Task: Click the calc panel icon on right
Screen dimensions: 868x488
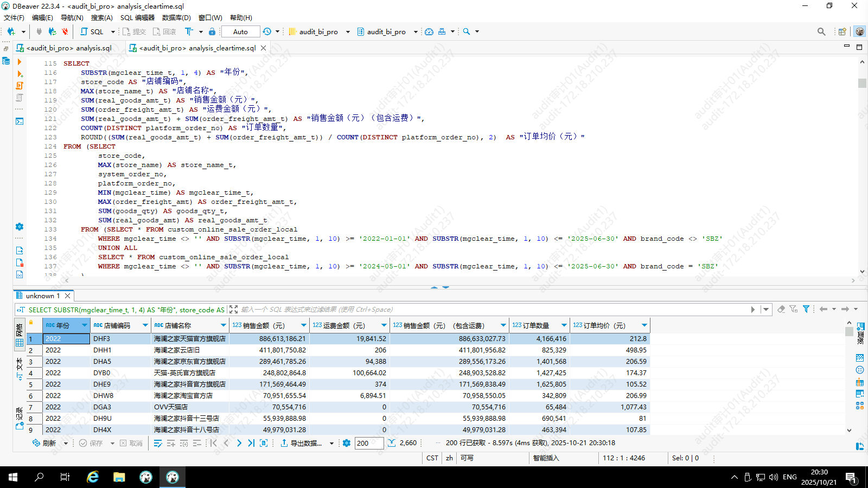Action: (x=860, y=382)
